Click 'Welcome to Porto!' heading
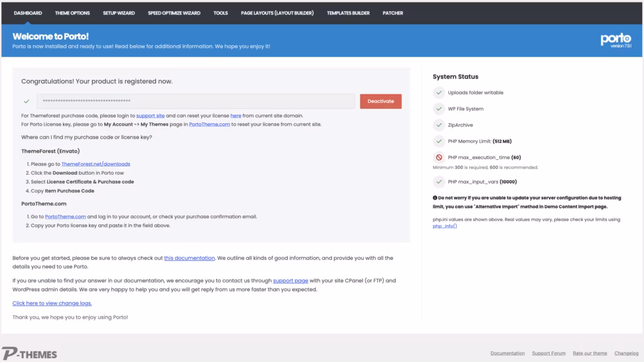Screen dimensions: 644x362 50,36
